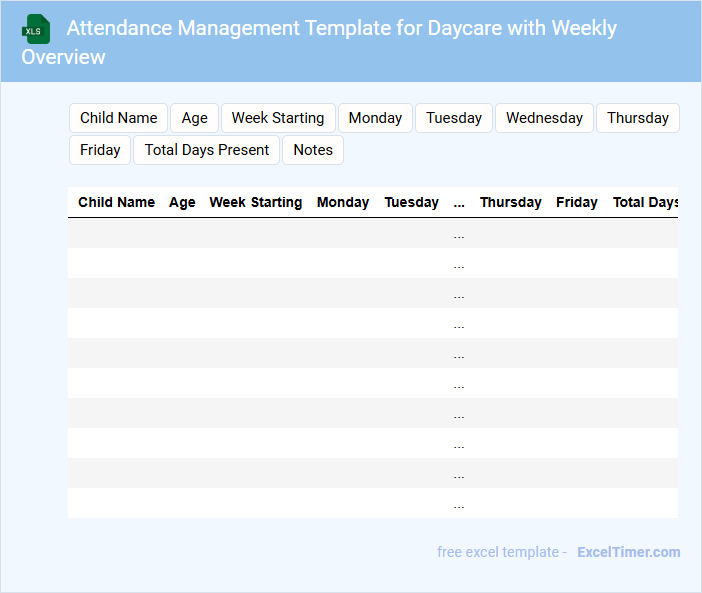Click the Total Days Present tag
The width and height of the screenshot is (702, 593).
click(207, 150)
